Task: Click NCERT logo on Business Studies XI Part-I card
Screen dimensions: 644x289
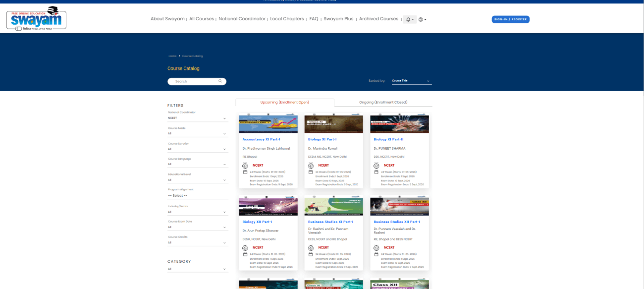Action: pyautogui.click(x=311, y=247)
